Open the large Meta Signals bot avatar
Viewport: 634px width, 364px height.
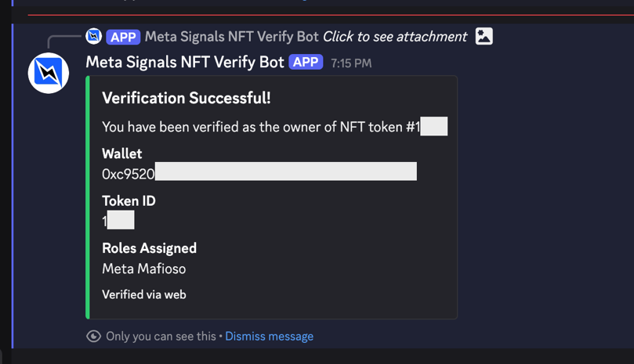tap(49, 74)
